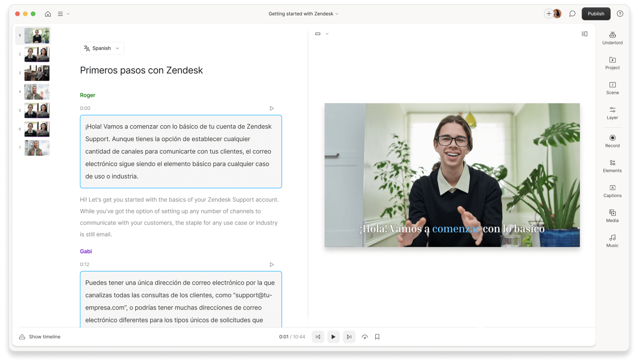Select scene 3 thumbnail
Viewport: 638px width, 364px height.
tap(37, 73)
